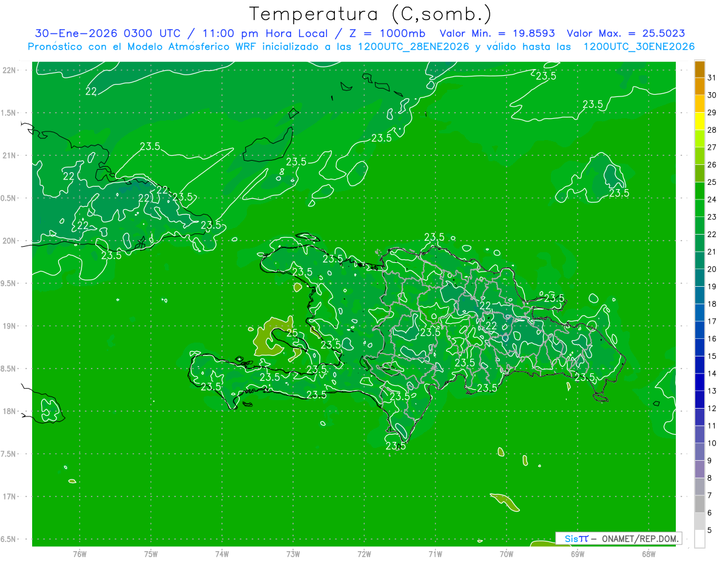Image resolution: width=728 pixels, height=562 pixels.
Task: Click '1200UTC_30ENE2026' valid-until time
Action: (639, 47)
